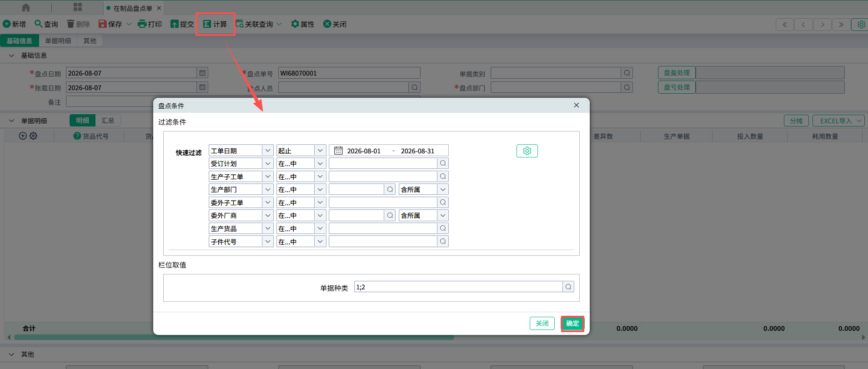Image resolution: width=868 pixels, height=369 pixels.
Task: Click filter settings gear button in dialog
Action: [x=527, y=151]
